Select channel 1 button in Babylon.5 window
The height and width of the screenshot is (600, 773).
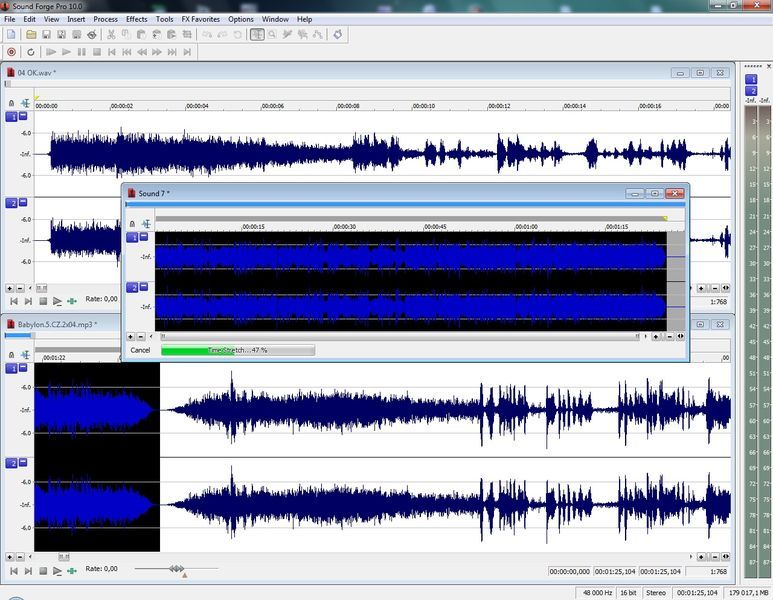11,368
